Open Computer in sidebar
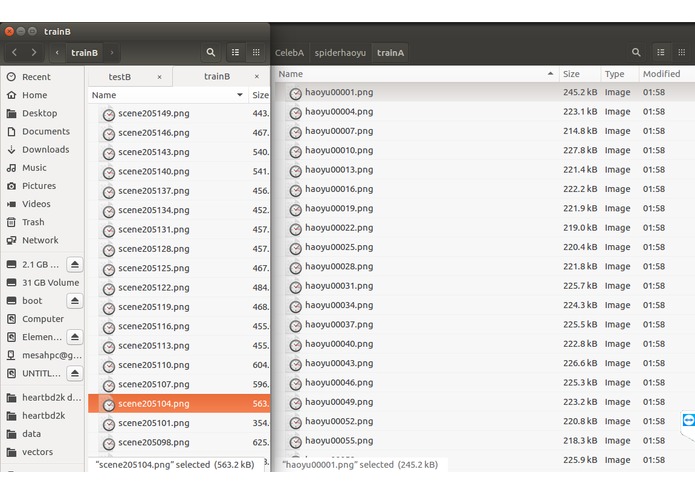This screenshot has width=695, height=494. (42, 319)
